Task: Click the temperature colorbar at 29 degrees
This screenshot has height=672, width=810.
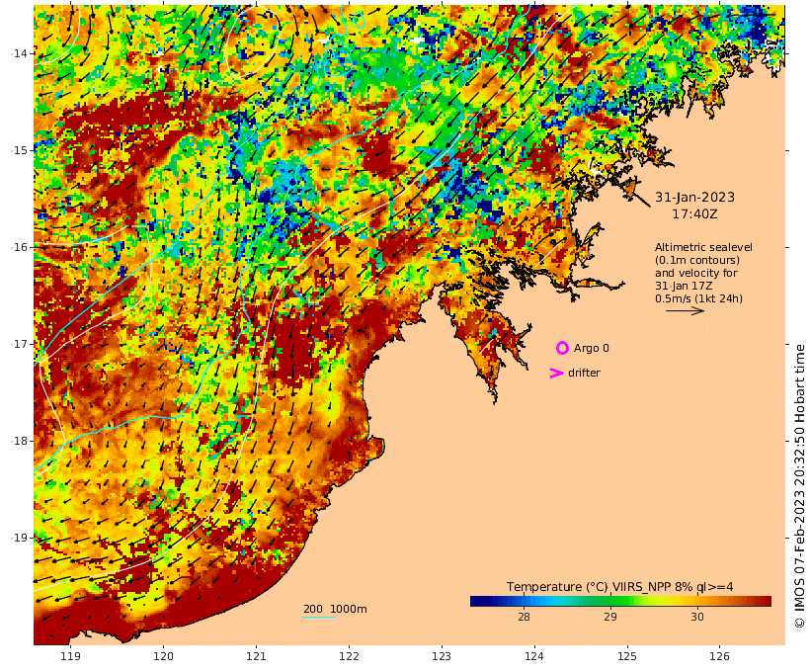Action: tap(610, 601)
